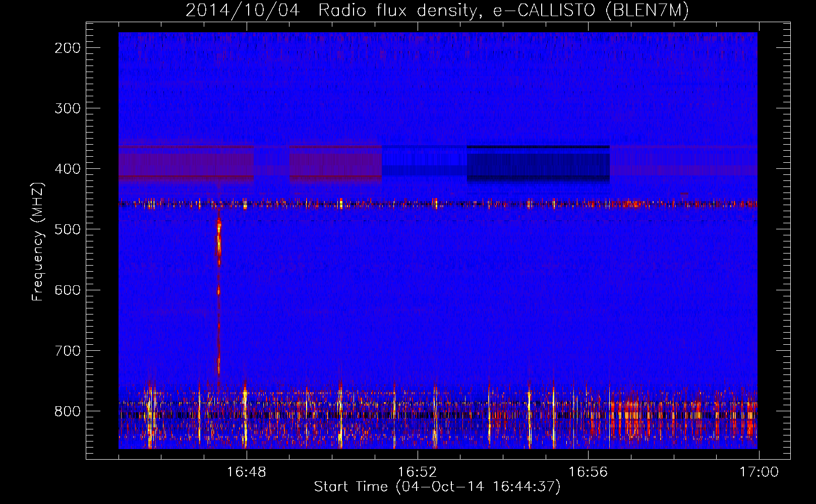Click the dark band near 400 MHz

coord(538,163)
